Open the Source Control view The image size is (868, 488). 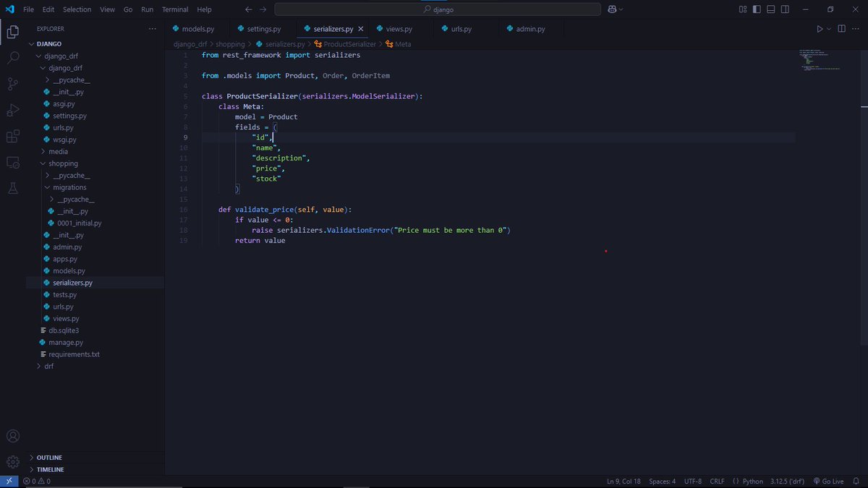point(12,84)
